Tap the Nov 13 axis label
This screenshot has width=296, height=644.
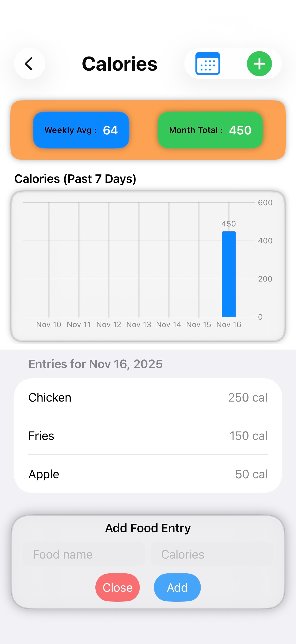[139, 325]
